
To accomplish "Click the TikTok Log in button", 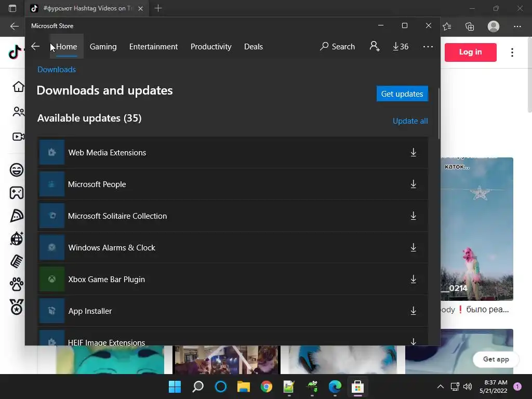I will tap(470, 52).
